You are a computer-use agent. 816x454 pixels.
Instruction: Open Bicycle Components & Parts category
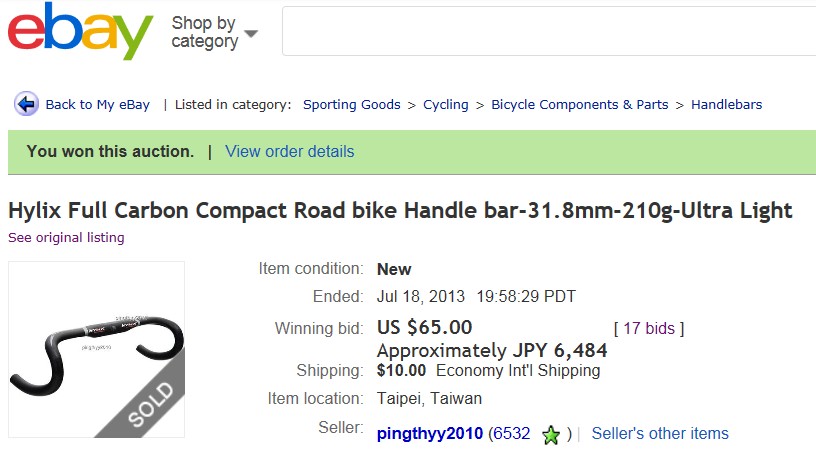pos(580,104)
